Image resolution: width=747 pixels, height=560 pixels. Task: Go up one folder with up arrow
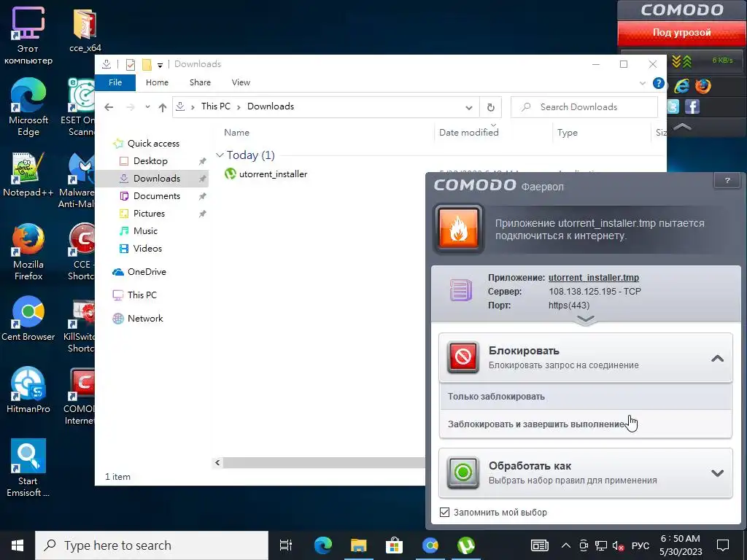(163, 107)
